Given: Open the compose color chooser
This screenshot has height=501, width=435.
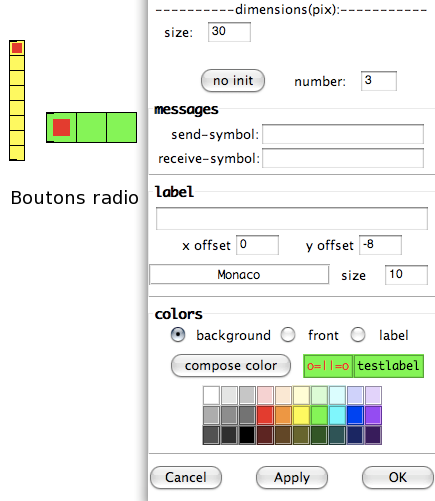Looking at the screenshot, I should [231, 366].
